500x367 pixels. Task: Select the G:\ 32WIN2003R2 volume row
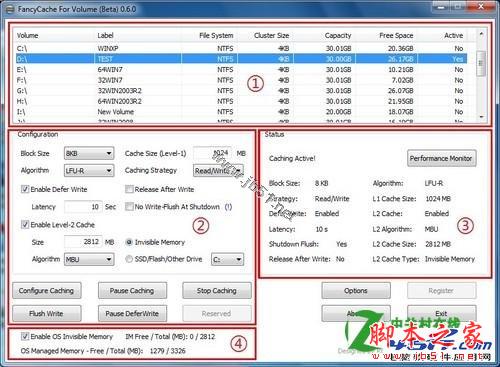241,91
